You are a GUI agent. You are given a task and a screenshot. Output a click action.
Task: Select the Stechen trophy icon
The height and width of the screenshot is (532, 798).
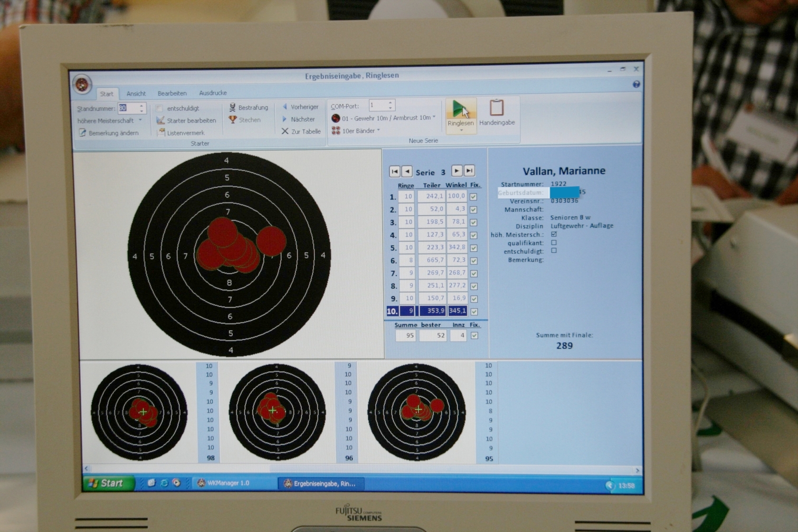click(x=232, y=120)
